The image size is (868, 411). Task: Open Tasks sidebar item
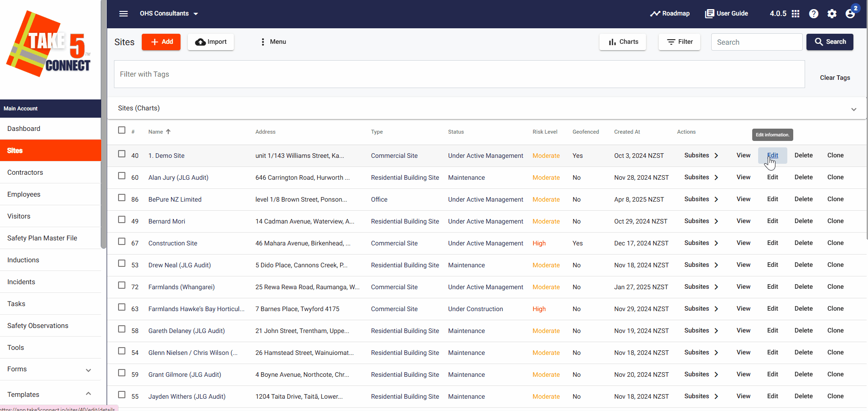tap(50, 304)
